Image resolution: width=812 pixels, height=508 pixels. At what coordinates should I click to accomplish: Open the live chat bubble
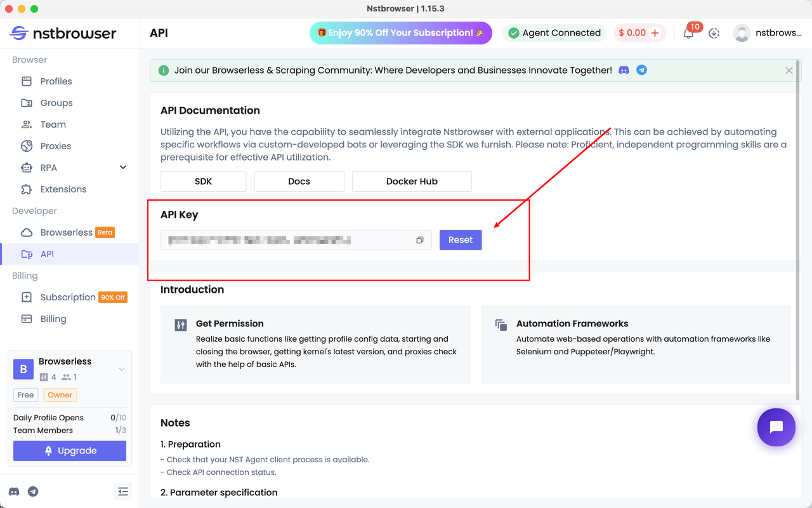(776, 427)
